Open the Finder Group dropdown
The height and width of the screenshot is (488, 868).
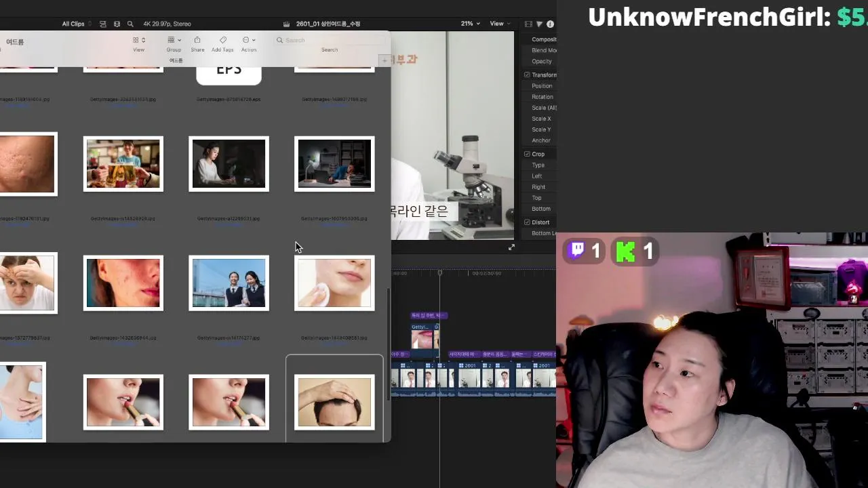[x=174, y=41]
